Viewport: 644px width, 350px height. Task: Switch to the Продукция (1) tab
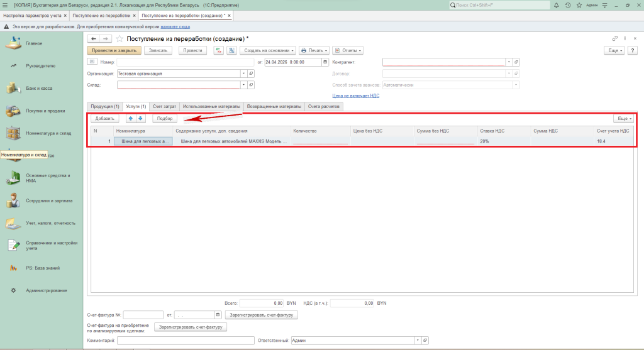tap(104, 106)
